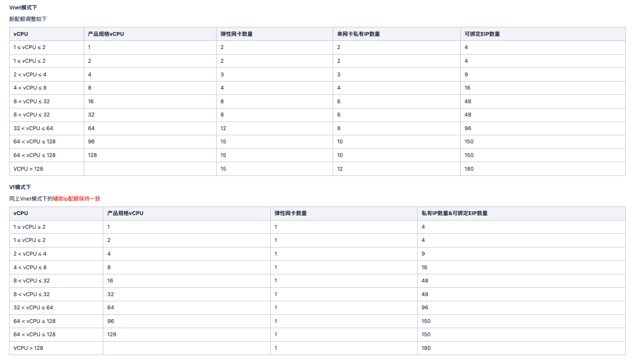
Task: Click the 可绑定EIP数量 column header
Action: tap(482, 34)
